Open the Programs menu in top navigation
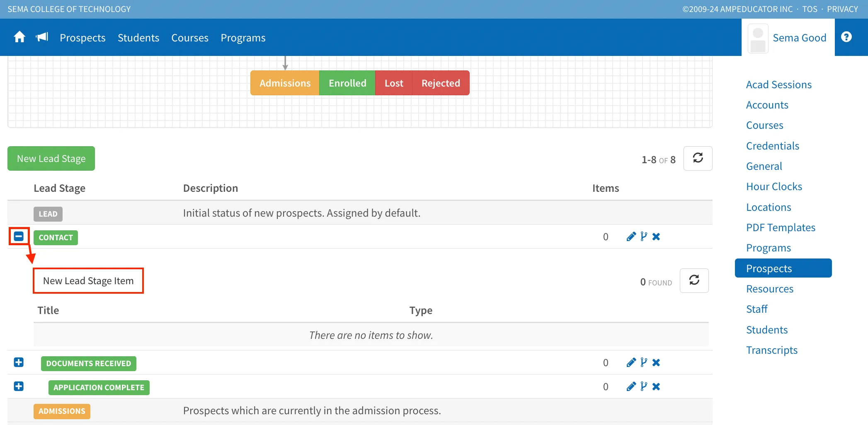This screenshot has height=425, width=868. tap(243, 38)
